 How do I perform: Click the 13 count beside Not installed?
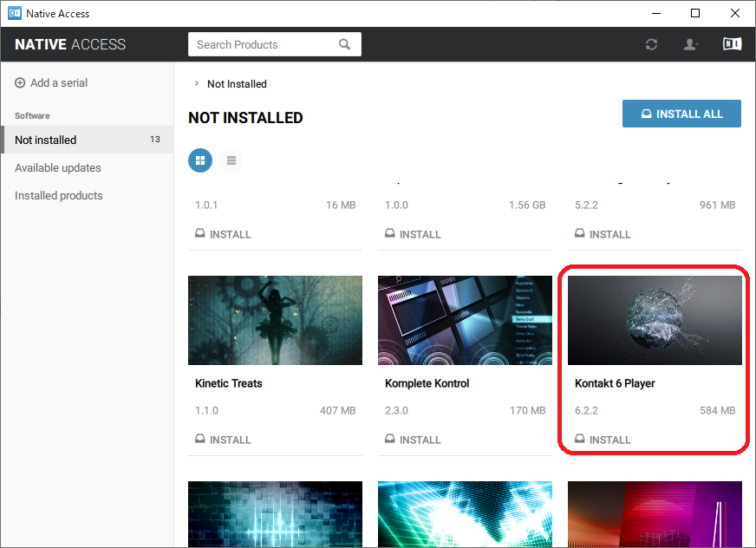tap(155, 140)
